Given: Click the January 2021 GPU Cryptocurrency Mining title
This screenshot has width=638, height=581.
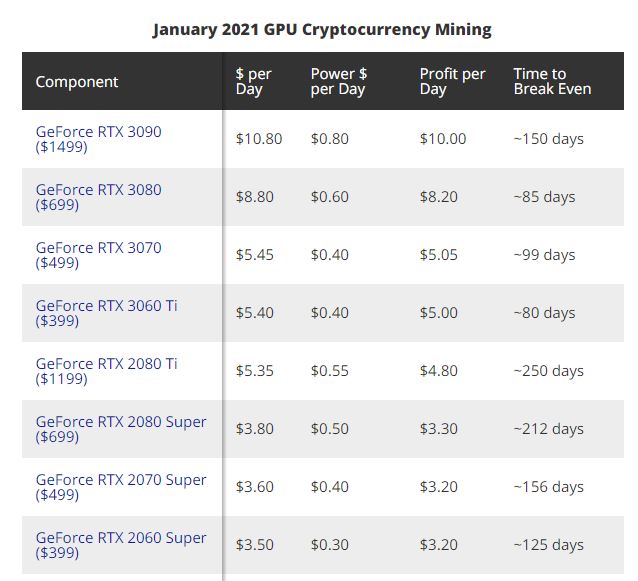Looking at the screenshot, I should coord(322,30).
